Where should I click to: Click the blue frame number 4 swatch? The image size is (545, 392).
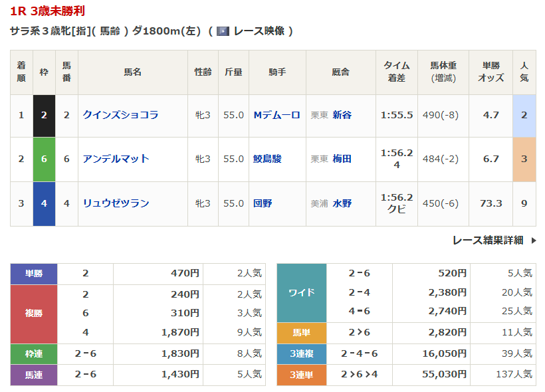[x=44, y=203]
